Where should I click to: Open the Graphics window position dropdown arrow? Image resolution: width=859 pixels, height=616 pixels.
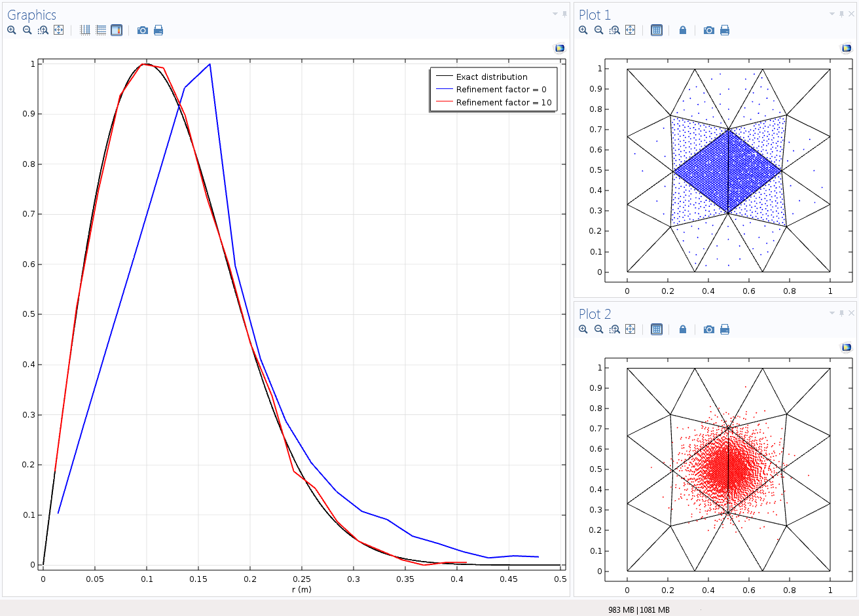pos(555,14)
